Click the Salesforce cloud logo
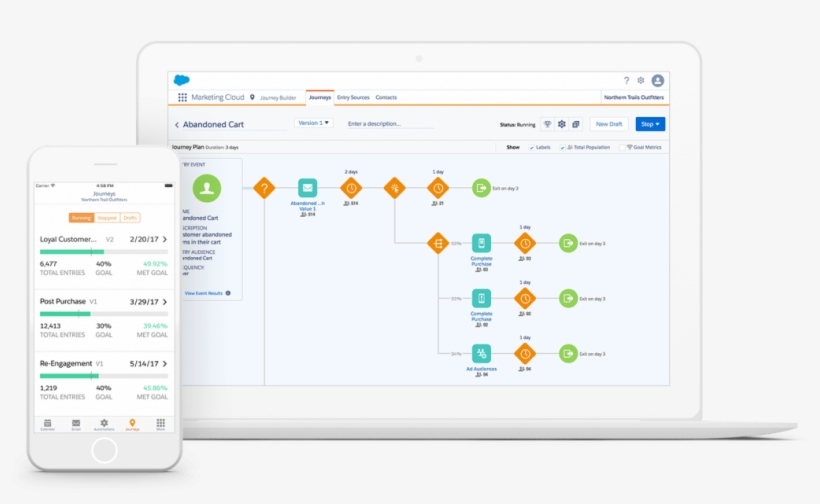 (181, 80)
